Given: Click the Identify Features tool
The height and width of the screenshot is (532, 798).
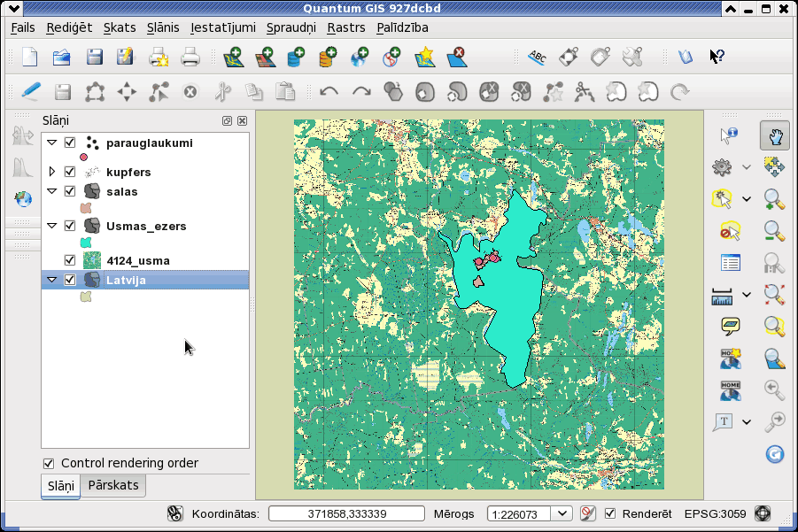Looking at the screenshot, I should 729,135.
